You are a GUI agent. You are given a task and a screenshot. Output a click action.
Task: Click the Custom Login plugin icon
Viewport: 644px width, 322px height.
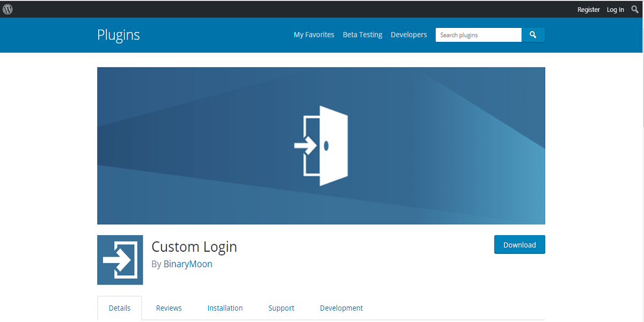pyautogui.click(x=120, y=260)
